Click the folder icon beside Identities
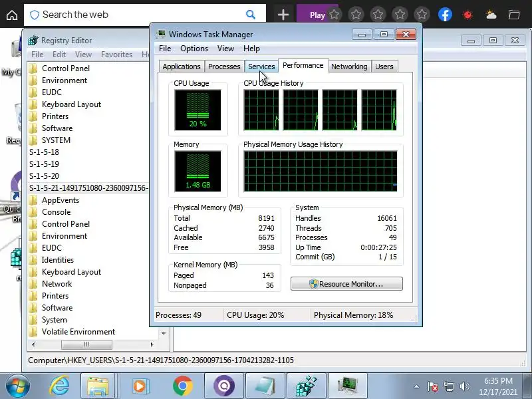 tap(33, 260)
